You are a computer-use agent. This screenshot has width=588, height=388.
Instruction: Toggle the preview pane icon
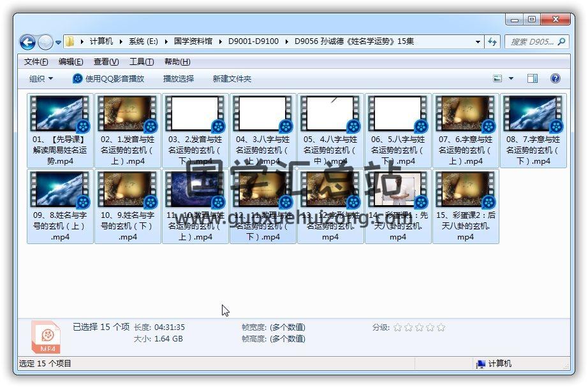tap(532, 78)
